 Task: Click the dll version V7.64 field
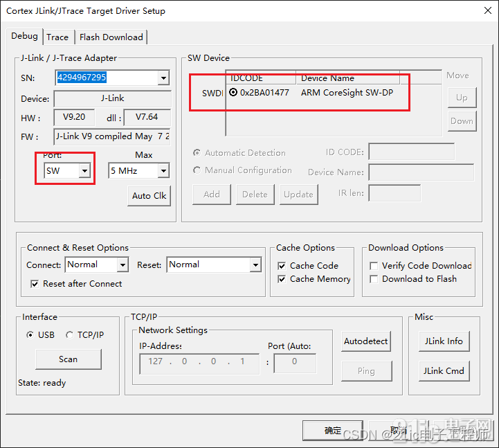(x=147, y=117)
